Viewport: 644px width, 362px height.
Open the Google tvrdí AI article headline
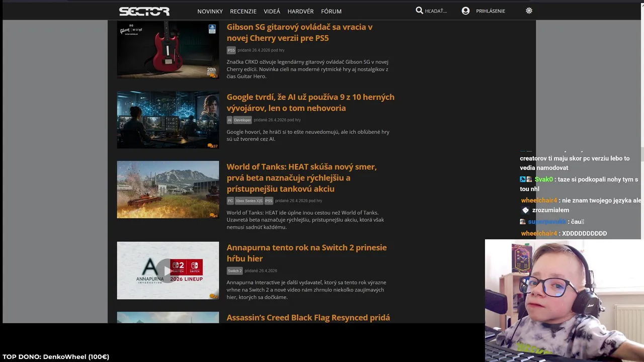310,102
